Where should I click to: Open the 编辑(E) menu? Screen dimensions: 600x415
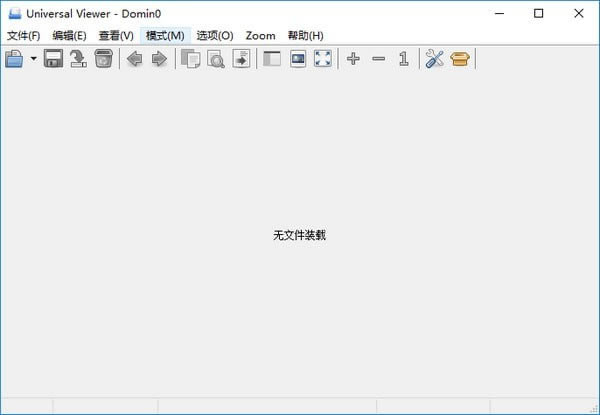coord(69,36)
